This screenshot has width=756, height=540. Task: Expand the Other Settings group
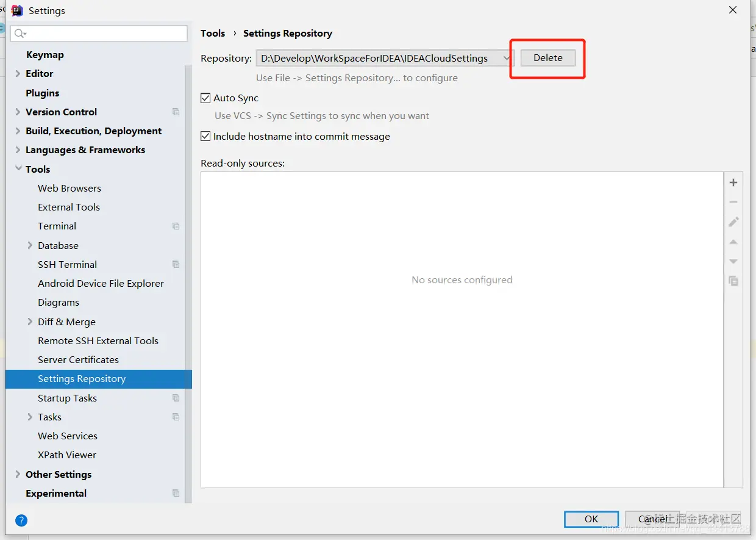(18, 474)
